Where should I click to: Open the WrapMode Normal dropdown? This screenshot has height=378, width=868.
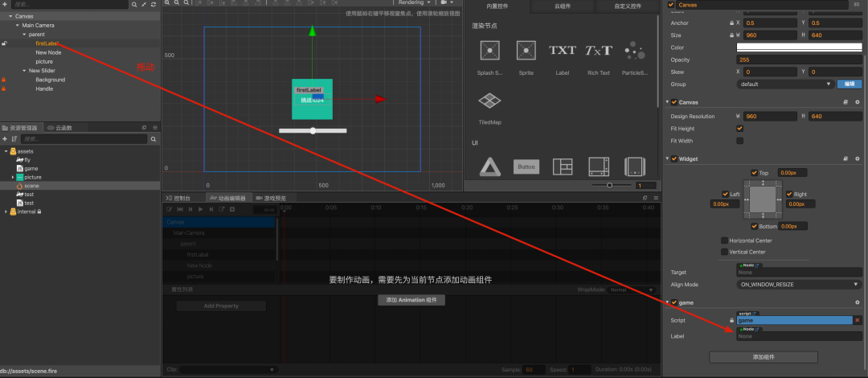point(632,290)
